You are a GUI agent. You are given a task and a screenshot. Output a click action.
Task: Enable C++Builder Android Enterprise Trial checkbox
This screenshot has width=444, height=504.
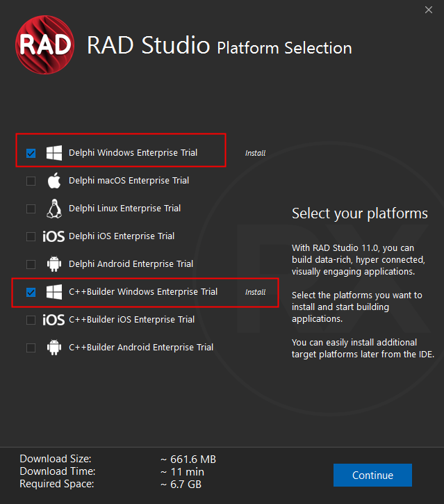tap(31, 348)
